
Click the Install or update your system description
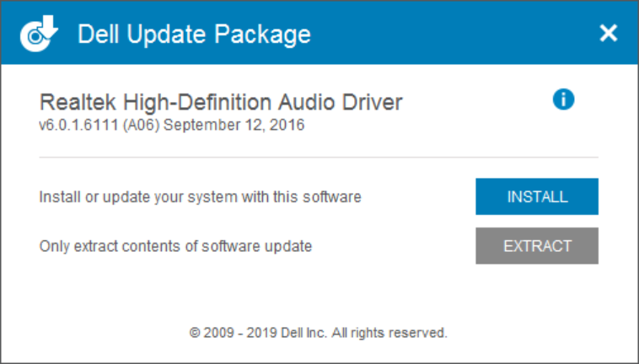200,197
